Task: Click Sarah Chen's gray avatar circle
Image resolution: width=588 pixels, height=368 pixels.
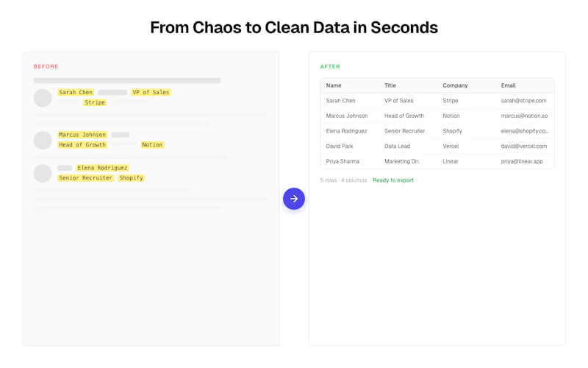Action: tap(43, 98)
